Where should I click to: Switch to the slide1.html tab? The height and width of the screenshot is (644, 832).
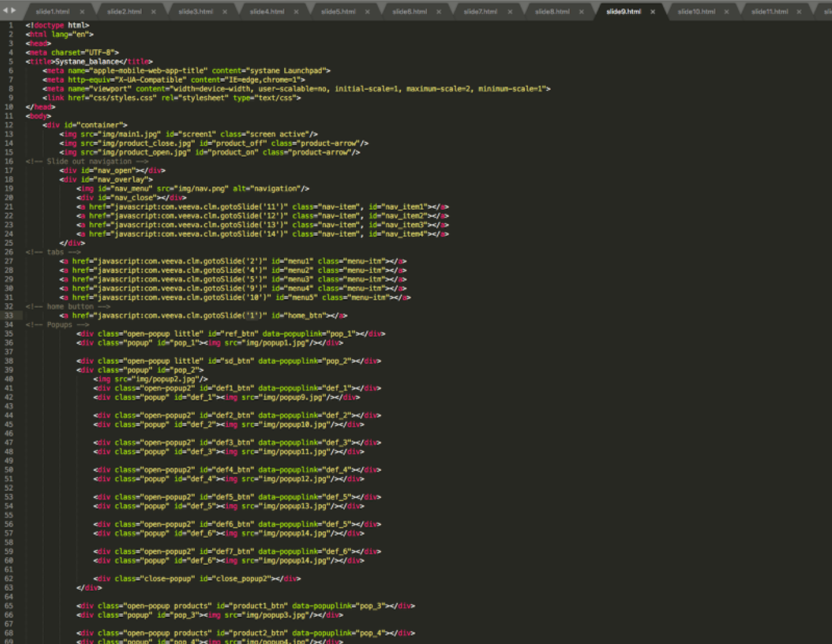(x=53, y=12)
